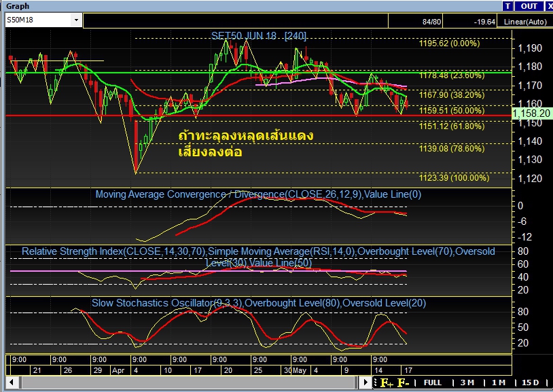Image resolution: width=553 pixels, height=392 pixels.
Task: Click the 1,190 price axis label
Action: [530, 48]
